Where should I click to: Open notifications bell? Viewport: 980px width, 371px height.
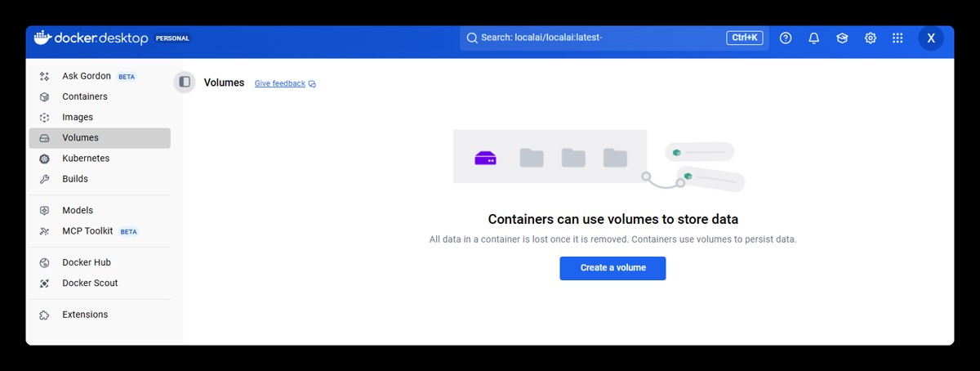coord(814,38)
